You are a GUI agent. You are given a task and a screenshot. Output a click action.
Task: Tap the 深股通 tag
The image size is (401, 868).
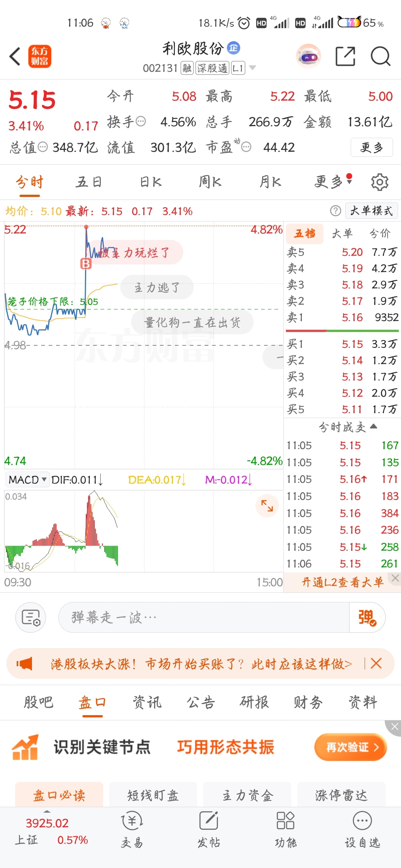[212, 68]
